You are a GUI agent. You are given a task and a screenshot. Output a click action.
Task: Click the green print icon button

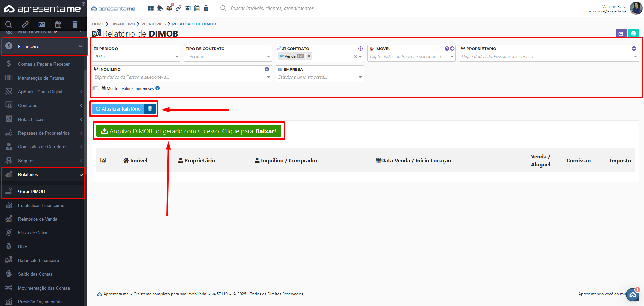pyautogui.click(x=633, y=34)
